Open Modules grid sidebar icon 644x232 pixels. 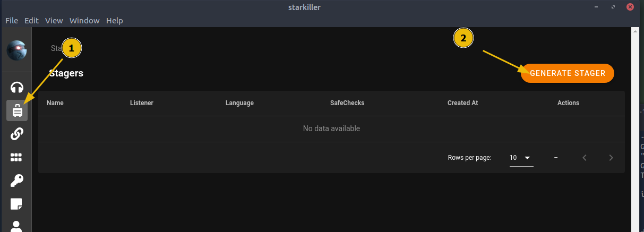tap(17, 157)
